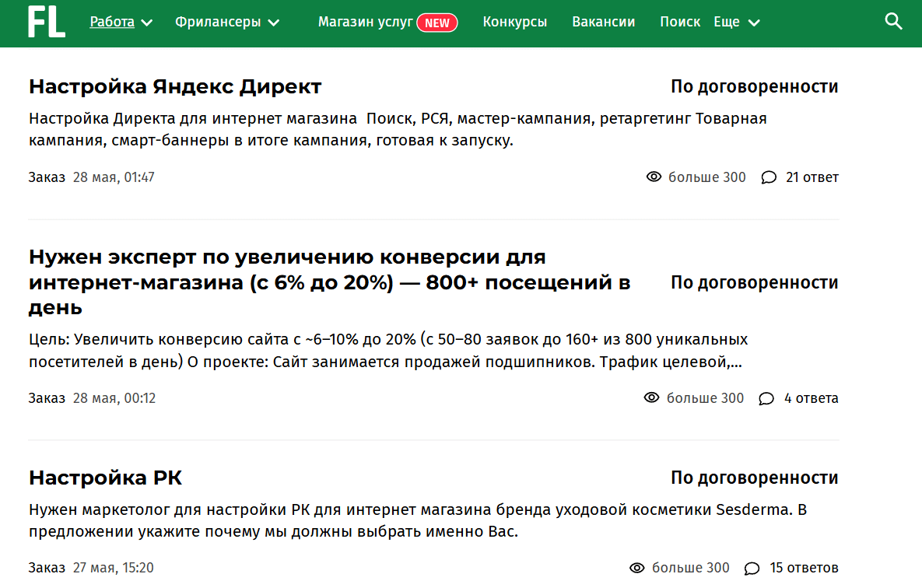Click Заказ label next to 28 мая, 01:47

click(x=47, y=177)
